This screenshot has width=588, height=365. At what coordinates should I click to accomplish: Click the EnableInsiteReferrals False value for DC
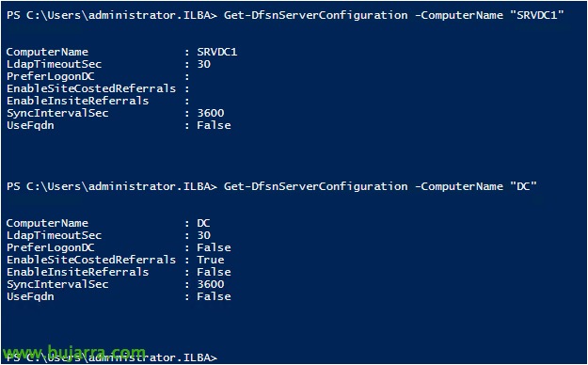tap(214, 272)
